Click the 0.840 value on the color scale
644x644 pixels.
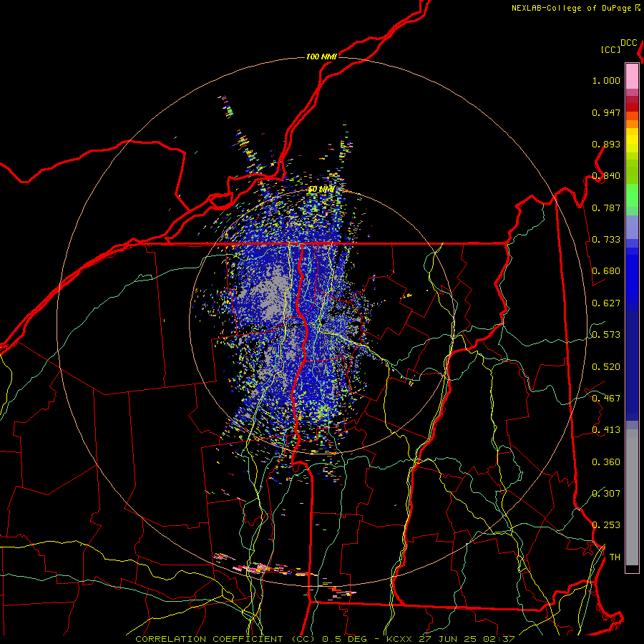(x=606, y=176)
